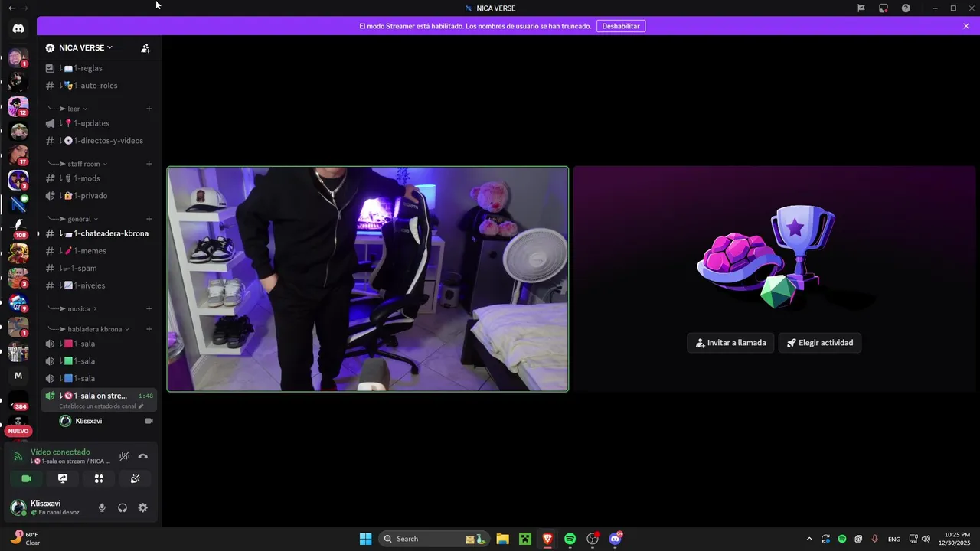Image resolution: width=980 pixels, height=551 pixels.
Task: Join the 1-privado voice channel
Action: (x=100, y=196)
